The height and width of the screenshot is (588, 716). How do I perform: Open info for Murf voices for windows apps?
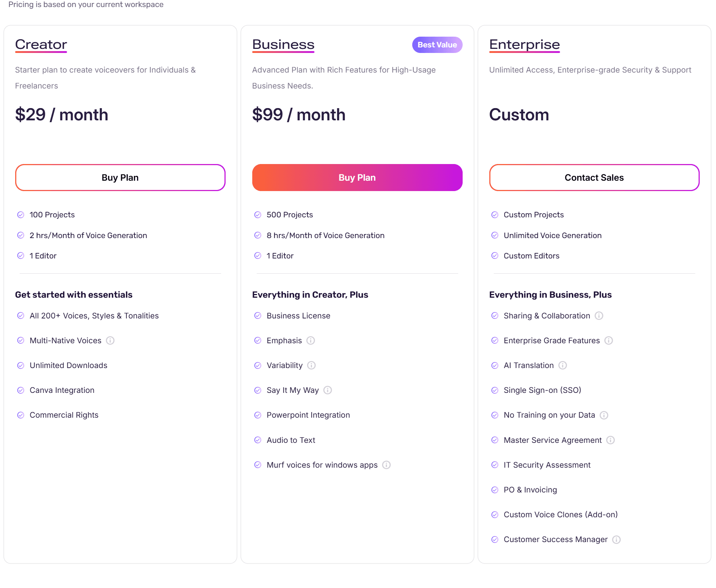387,465
